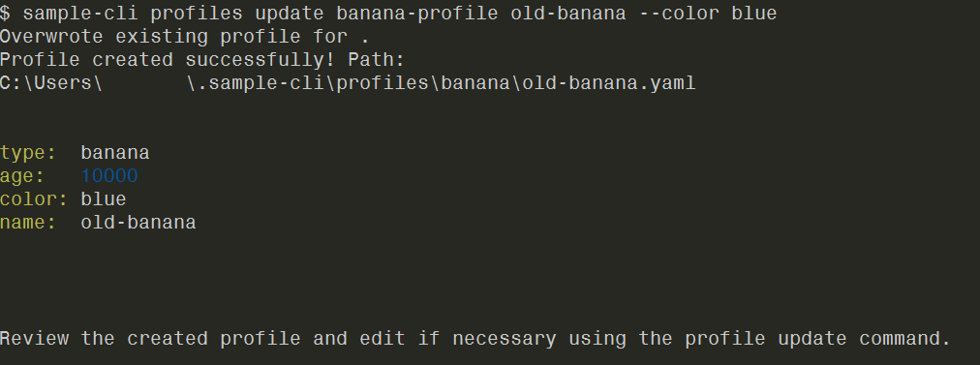The height and width of the screenshot is (365, 980).
Task: Click the 'color:' yaml key
Action: pos(34,199)
